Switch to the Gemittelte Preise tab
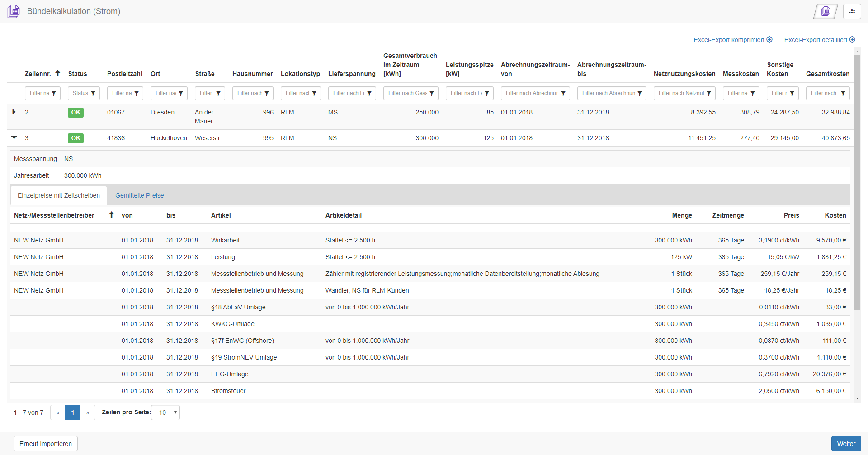The width and height of the screenshot is (868, 455). pos(139,195)
